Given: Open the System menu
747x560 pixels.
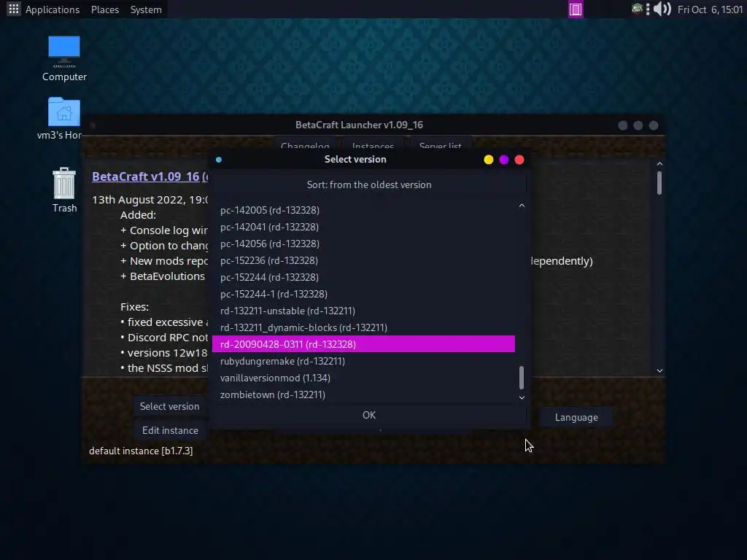Looking at the screenshot, I should pos(146,9).
